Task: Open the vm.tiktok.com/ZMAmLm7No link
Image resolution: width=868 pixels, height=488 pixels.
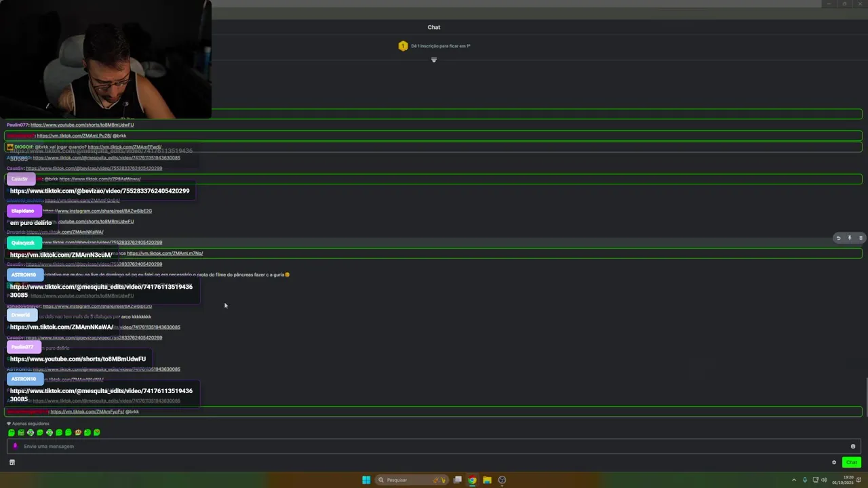Action: pyautogui.click(x=165, y=253)
